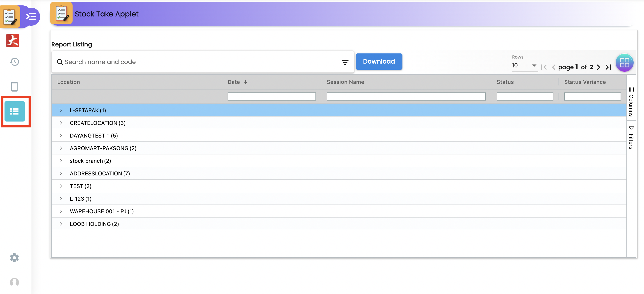
Task: Open the Filters side panel tab
Action: (631, 138)
